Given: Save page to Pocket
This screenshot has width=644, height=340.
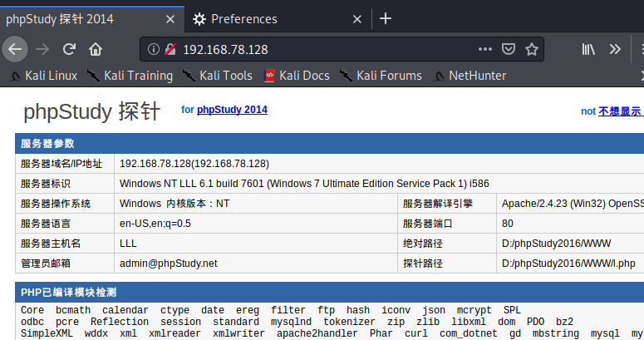Looking at the screenshot, I should 509,49.
